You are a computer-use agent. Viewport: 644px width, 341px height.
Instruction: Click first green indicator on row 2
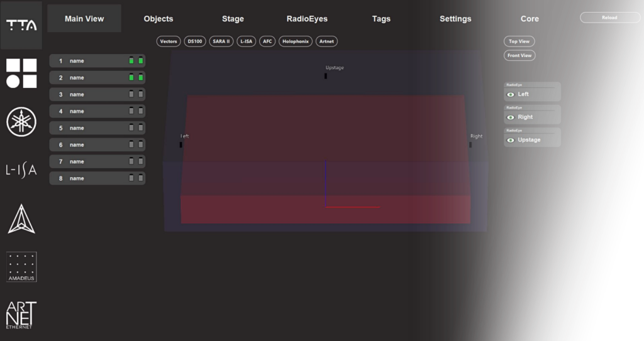(131, 77)
